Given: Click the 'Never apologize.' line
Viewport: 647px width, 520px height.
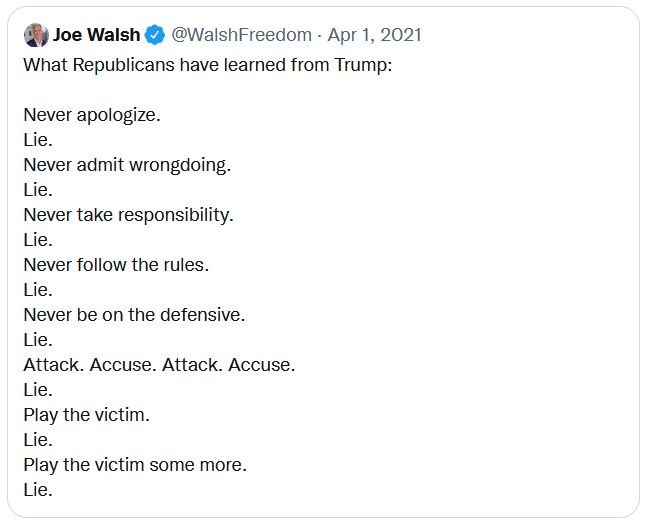Looking at the screenshot, I should point(92,115).
